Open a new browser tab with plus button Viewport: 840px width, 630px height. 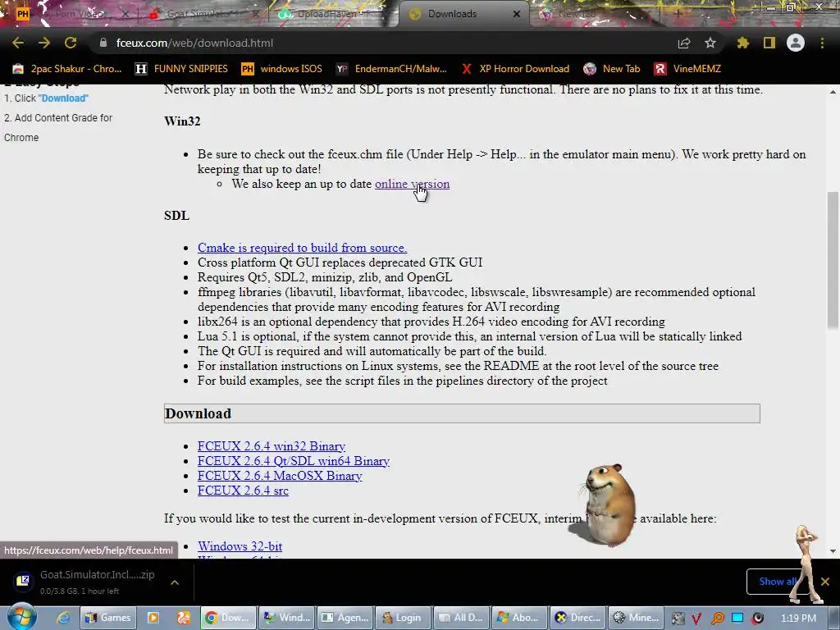[678, 14]
